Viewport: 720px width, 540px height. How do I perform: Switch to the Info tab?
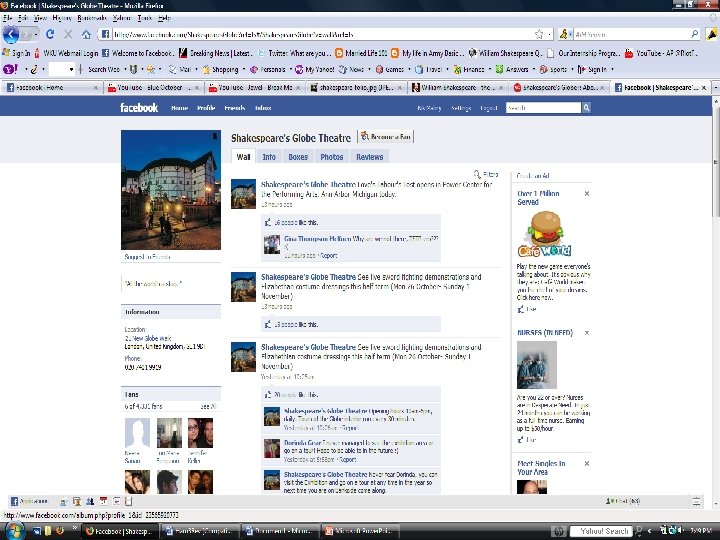(269, 157)
